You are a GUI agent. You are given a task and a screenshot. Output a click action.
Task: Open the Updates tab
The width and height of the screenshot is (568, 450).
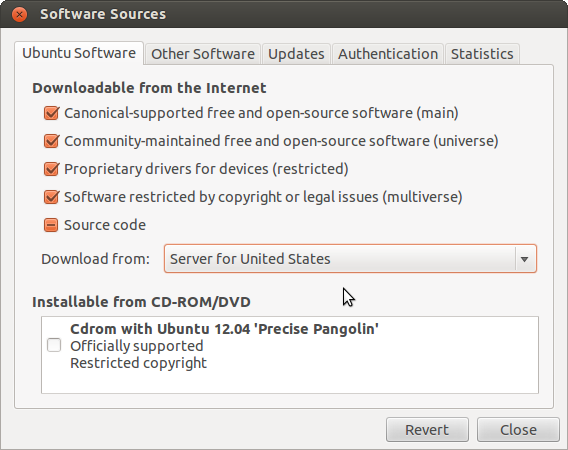(296, 54)
